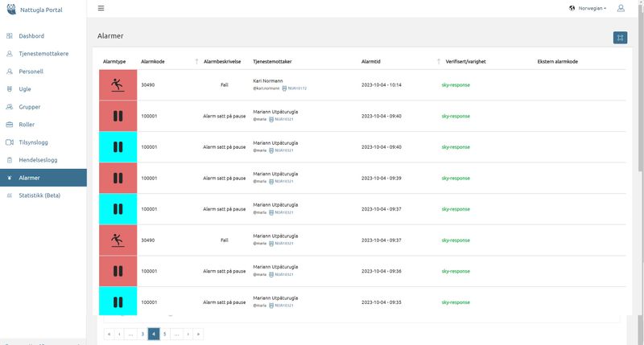Click the globe icon beside Norwegian

click(572, 8)
